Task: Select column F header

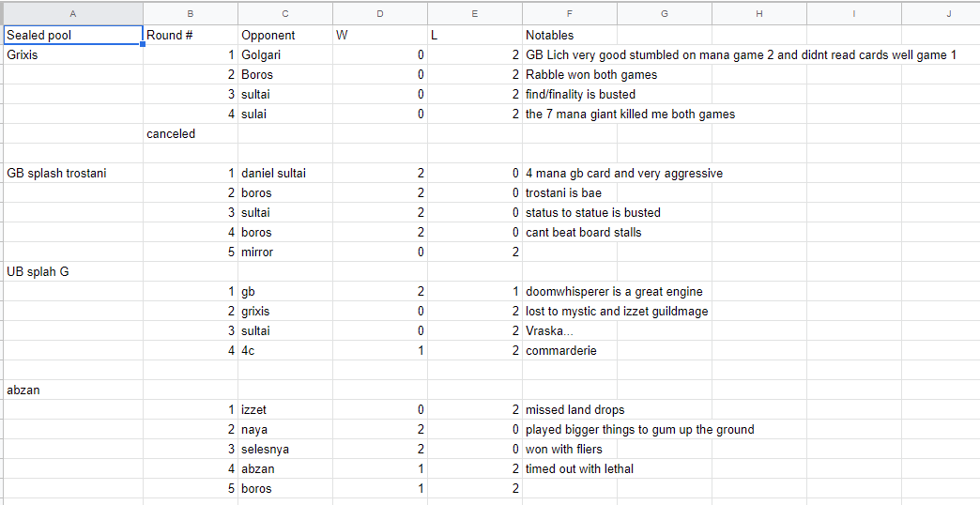Action: point(570,14)
